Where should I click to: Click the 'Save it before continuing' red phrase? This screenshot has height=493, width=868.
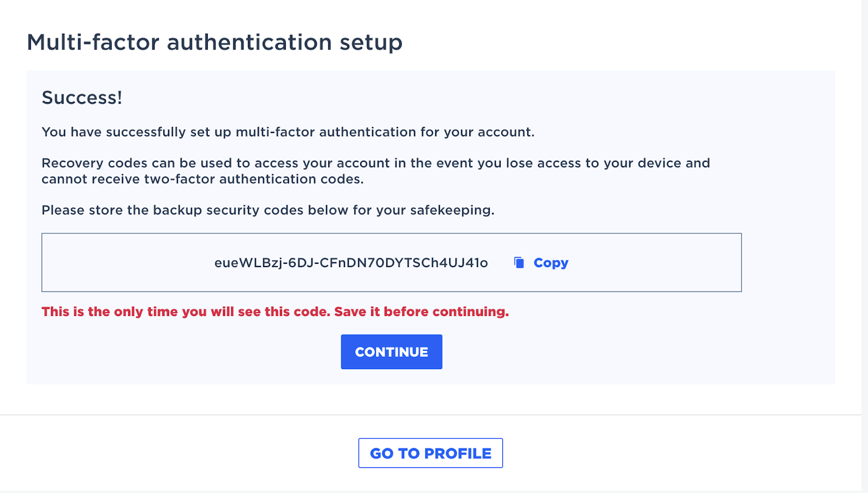pyautogui.click(x=422, y=312)
